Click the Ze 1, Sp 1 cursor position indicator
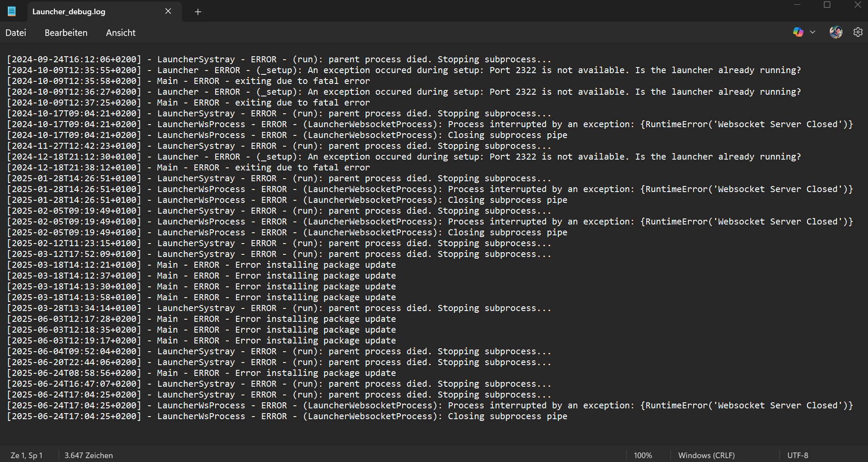868x462 pixels. click(26, 455)
